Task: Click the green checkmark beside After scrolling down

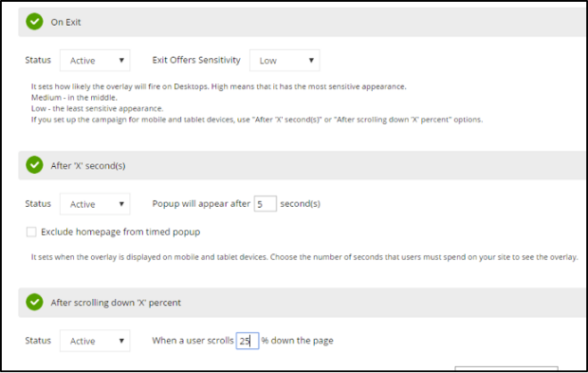Action: pos(34,302)
